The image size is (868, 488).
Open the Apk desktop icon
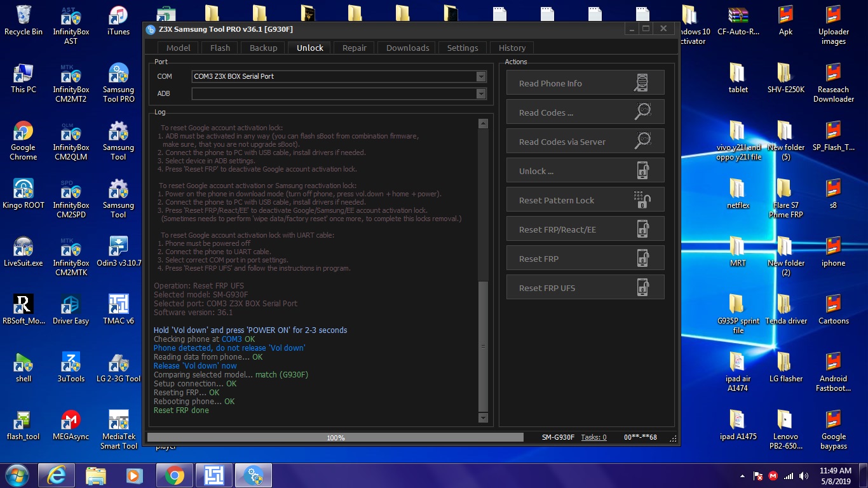coord(785,20)
